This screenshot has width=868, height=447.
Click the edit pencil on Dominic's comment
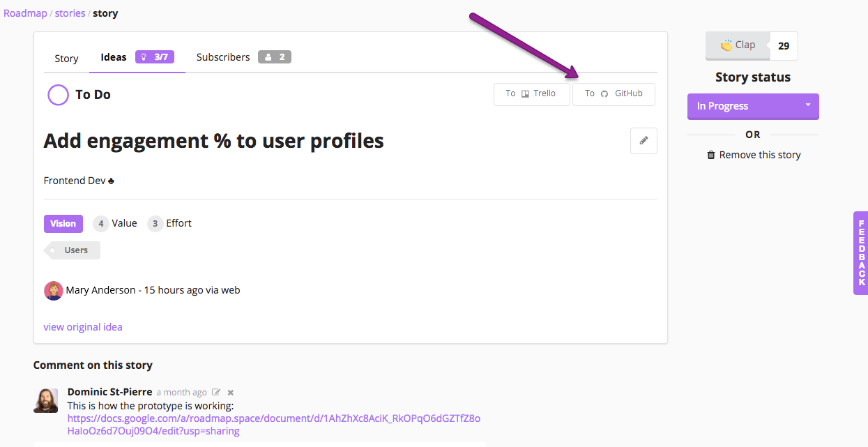(x=215, y=392)
